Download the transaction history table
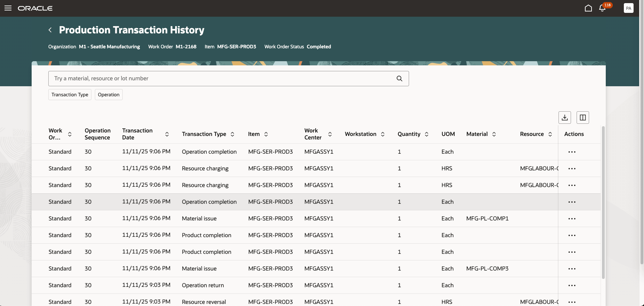Image resolution: width=644 pixels, height=306 pixels. (x=564, y=118)
